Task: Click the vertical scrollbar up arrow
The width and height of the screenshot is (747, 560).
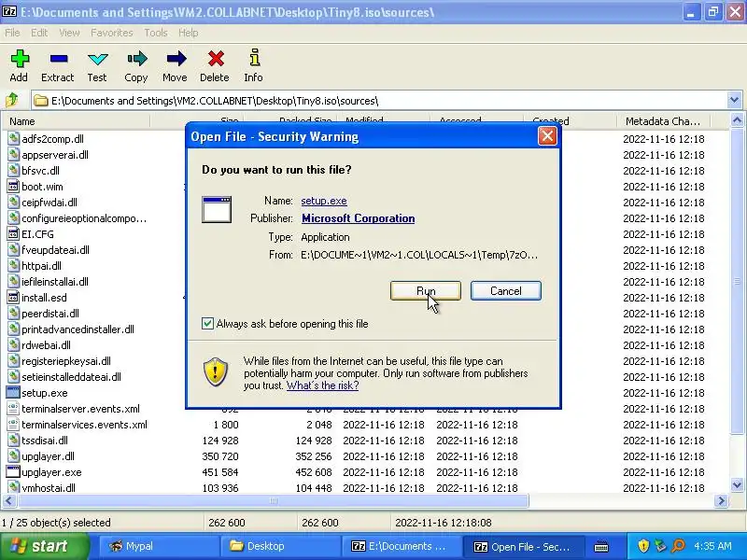Action: point(737,120)
